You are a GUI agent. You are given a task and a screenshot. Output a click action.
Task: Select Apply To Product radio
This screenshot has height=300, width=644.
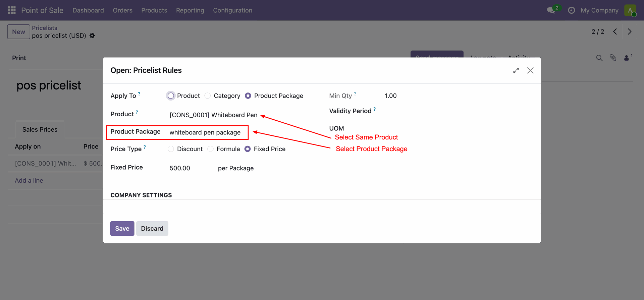click(171, 96)
